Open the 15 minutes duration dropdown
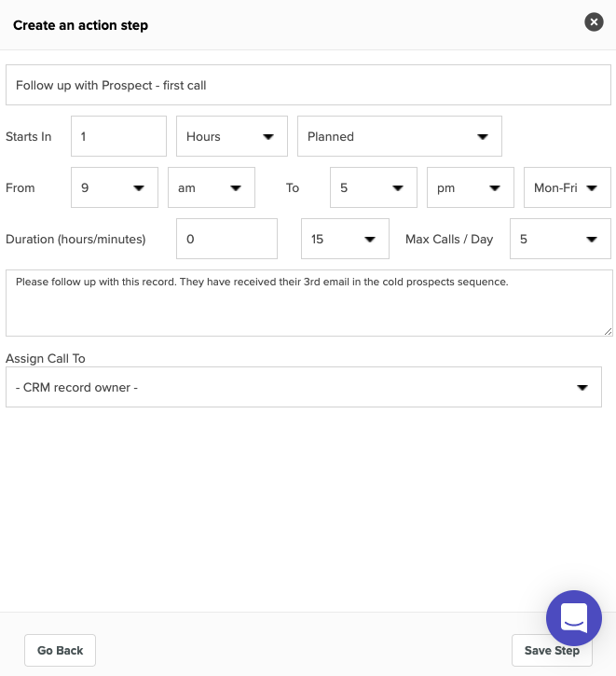 345,239
